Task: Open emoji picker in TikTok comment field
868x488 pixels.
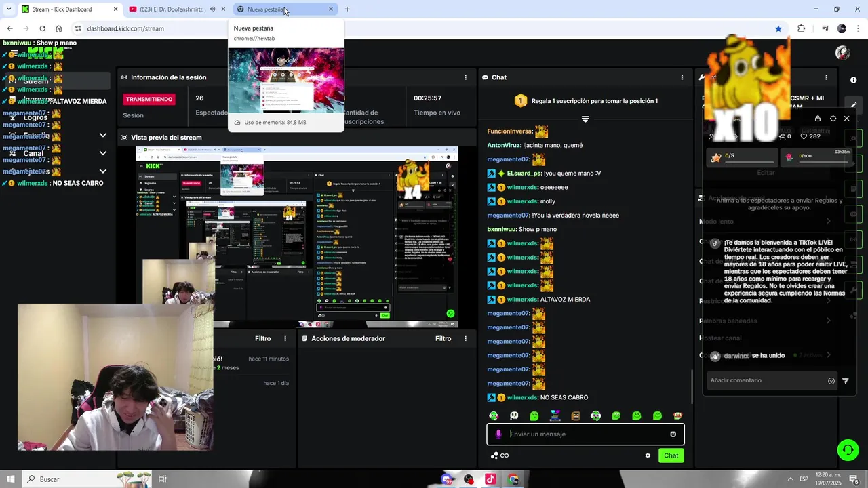Action: pos(831,381)
